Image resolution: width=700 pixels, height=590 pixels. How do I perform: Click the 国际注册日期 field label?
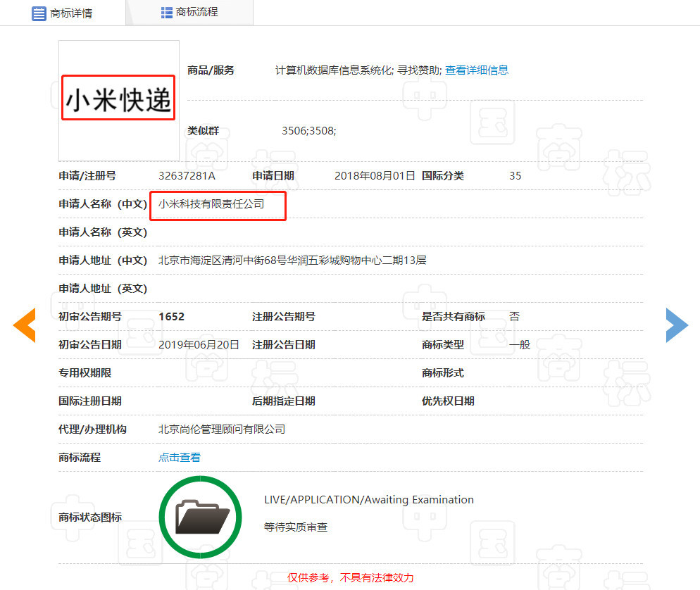point(90,401)
